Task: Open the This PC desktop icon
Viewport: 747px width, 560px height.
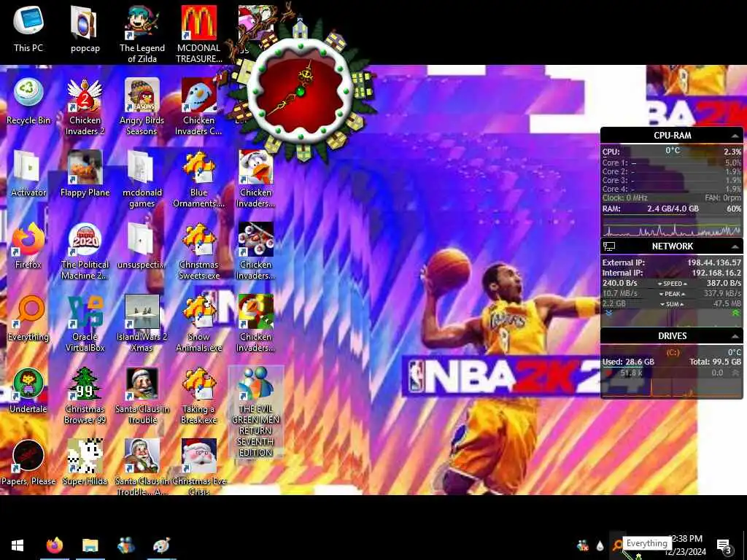Action: 28,28
